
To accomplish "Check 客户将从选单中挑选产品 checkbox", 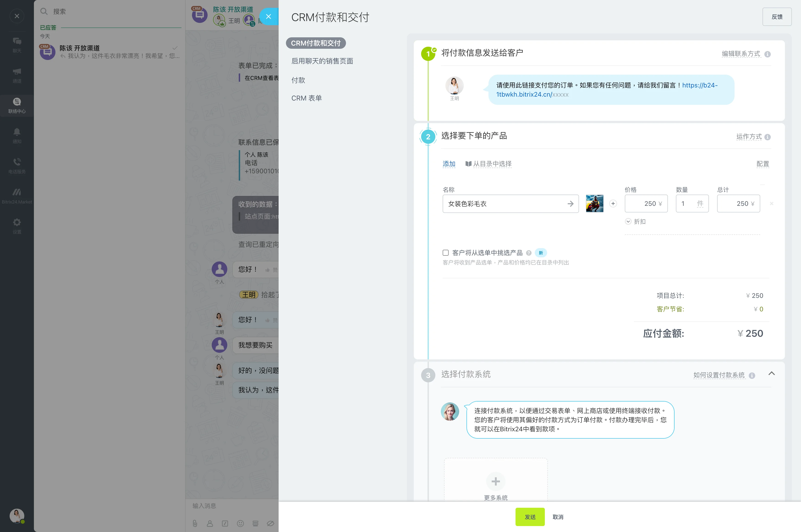I will (x=446, y=253).
